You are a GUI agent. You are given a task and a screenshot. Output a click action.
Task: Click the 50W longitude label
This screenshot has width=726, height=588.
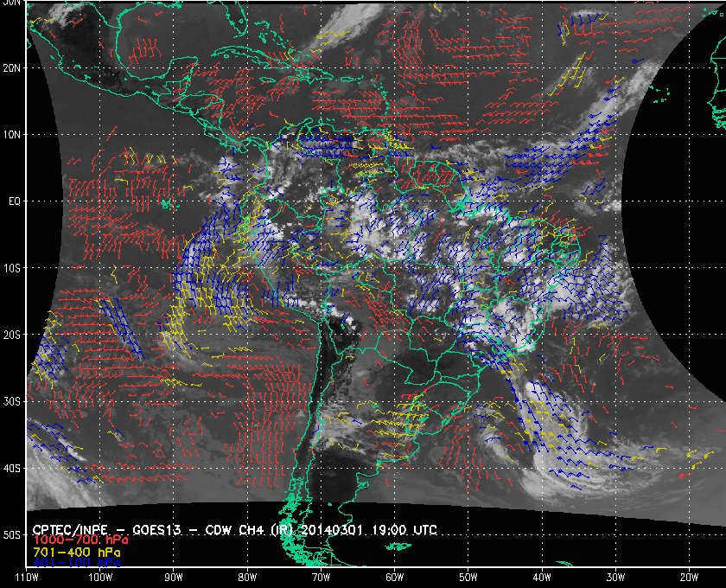click(x=468, y=578)
